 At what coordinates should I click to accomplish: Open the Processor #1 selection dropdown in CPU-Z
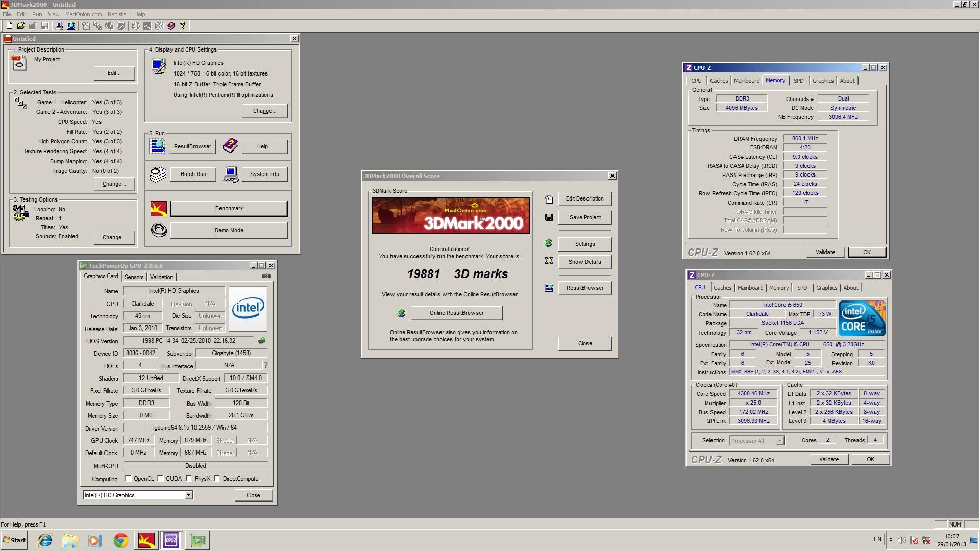(780, 441)
